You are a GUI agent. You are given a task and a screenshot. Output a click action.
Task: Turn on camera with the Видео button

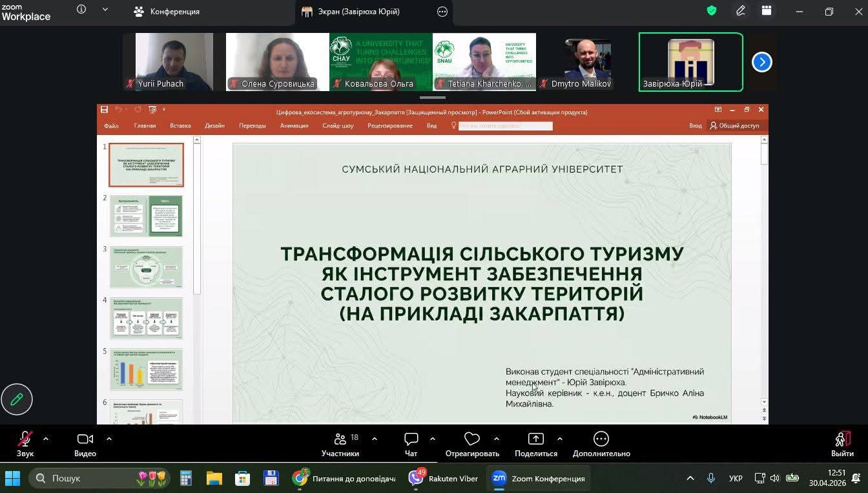pos(85,444)
